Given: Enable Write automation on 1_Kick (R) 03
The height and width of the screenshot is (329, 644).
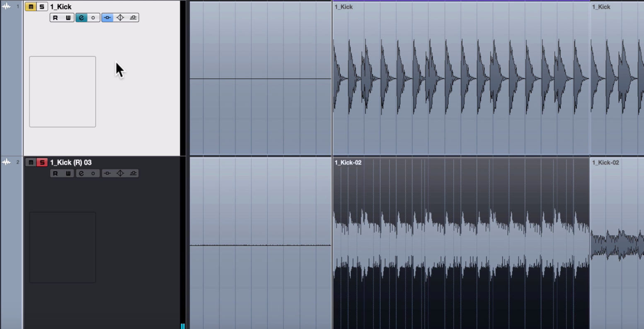Looking at the screenshot, I should tap(68, 173).
